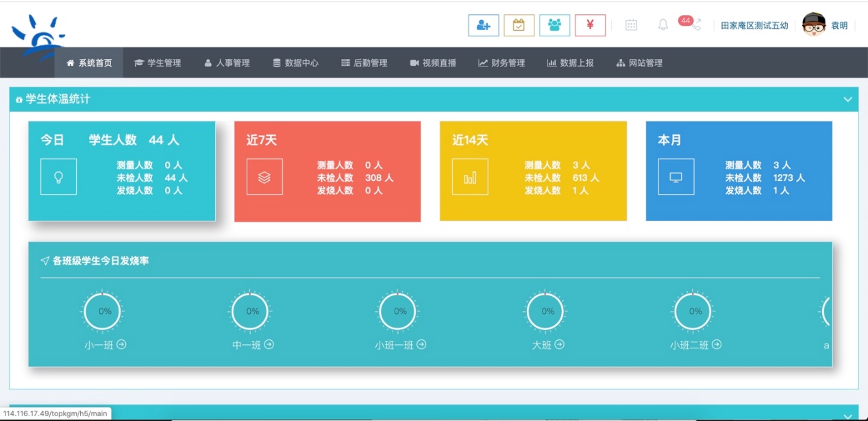
Task: Click the 田家庵区测试五幼 school name
Action: click(754, 26)
